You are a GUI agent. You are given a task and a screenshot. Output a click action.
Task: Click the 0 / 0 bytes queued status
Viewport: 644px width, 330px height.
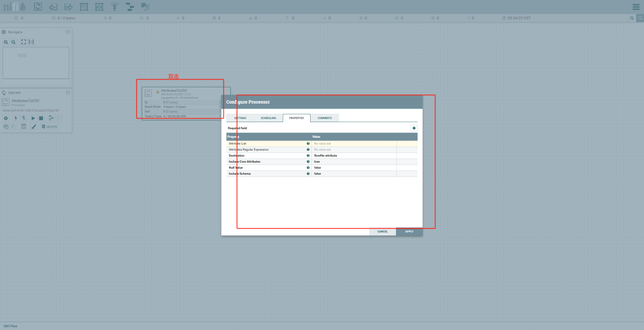(66, 18)
